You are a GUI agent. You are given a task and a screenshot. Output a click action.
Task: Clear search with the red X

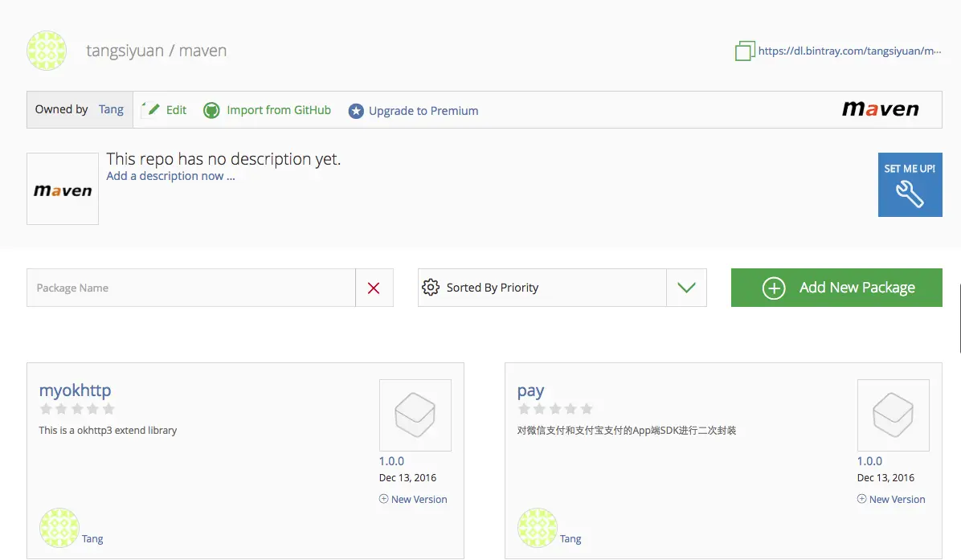click(x=374, y=288)
